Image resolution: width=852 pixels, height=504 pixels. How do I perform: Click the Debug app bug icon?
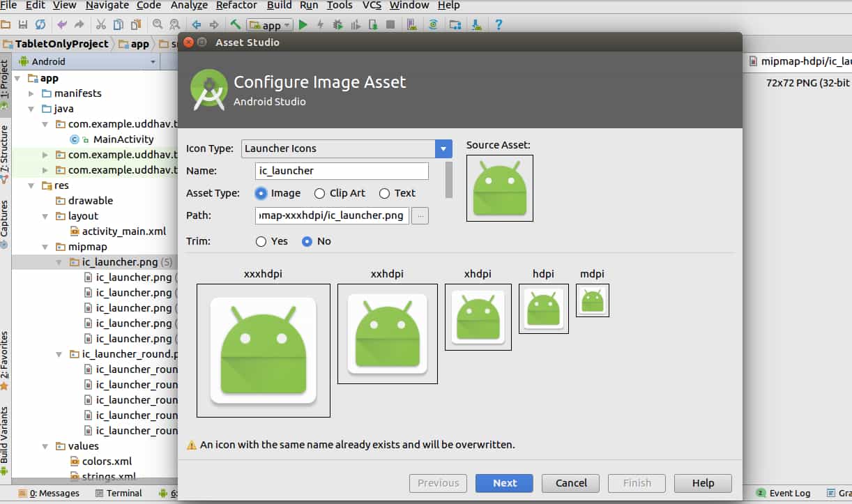click(337, 24)
